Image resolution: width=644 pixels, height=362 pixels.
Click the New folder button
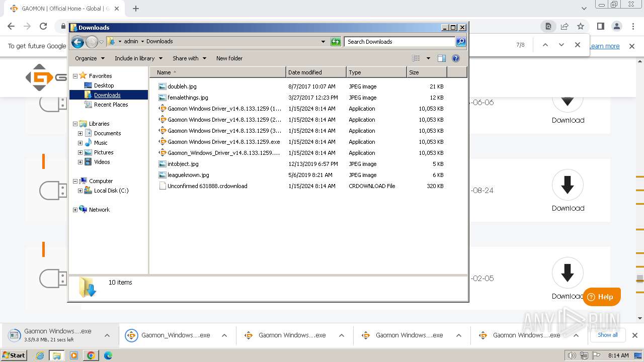pos(229,58)
